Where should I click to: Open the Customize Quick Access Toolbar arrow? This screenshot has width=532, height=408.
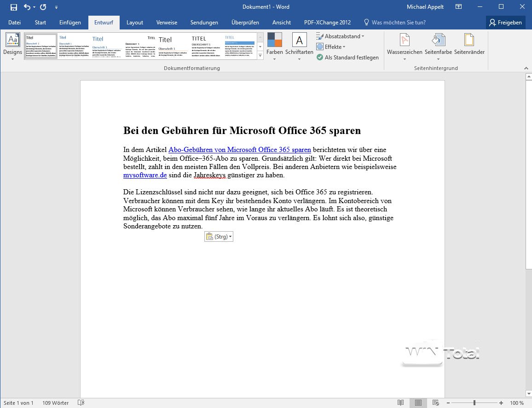[x=56, y=7]
